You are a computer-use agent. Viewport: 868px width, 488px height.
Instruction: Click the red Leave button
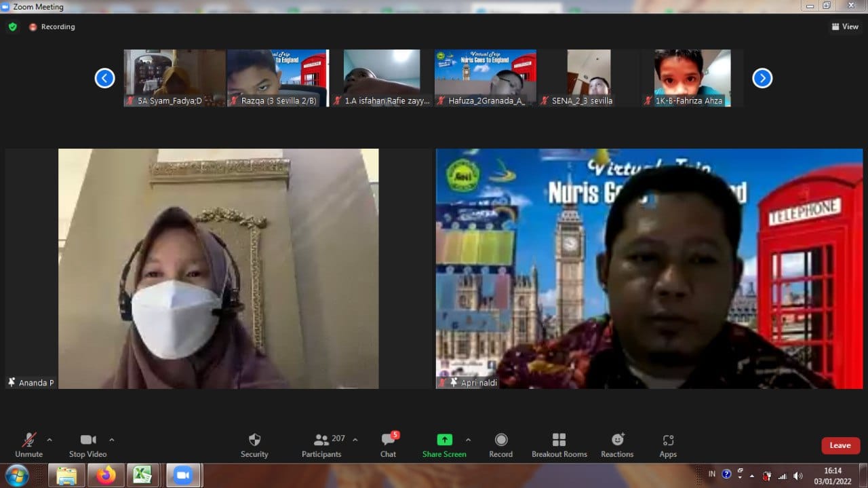pyautogui.click(x=840, y=445)
